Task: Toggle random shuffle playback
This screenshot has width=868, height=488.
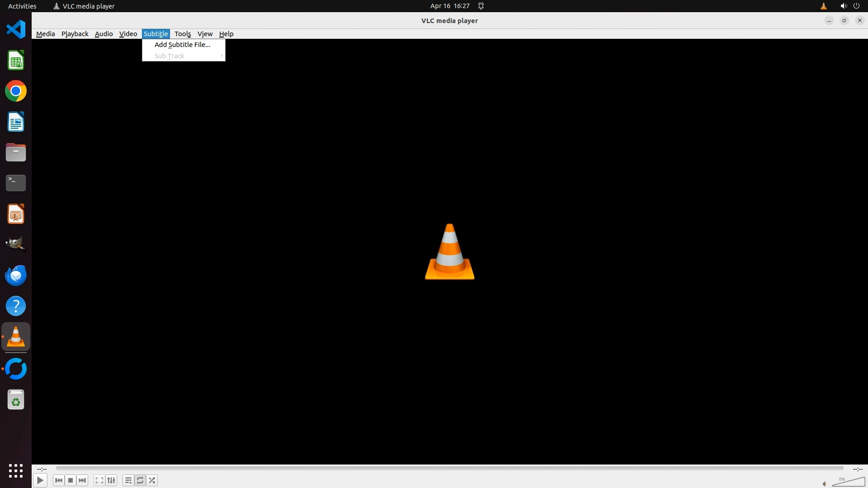Action: [152, 480]
